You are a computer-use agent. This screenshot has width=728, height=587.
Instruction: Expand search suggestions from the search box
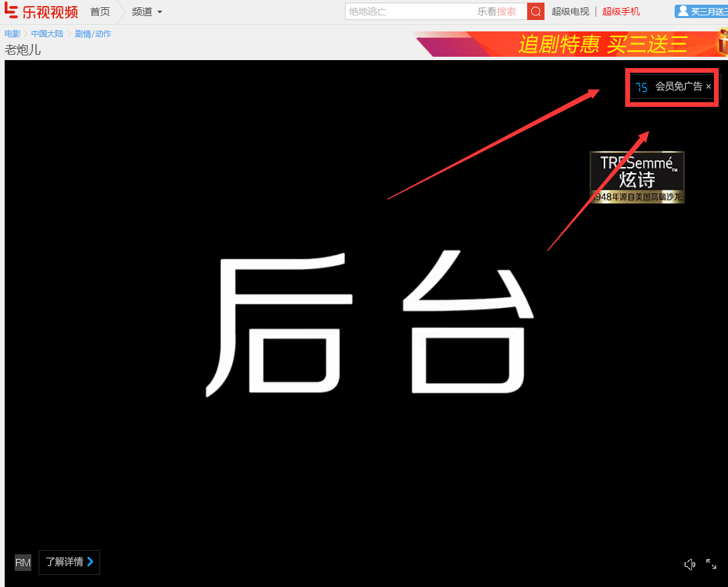407,11
